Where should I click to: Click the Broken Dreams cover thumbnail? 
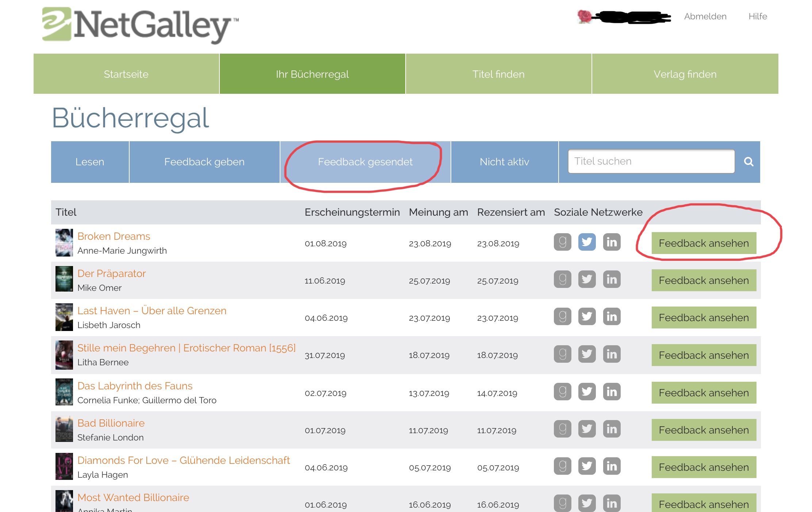[x=64, y=243]
